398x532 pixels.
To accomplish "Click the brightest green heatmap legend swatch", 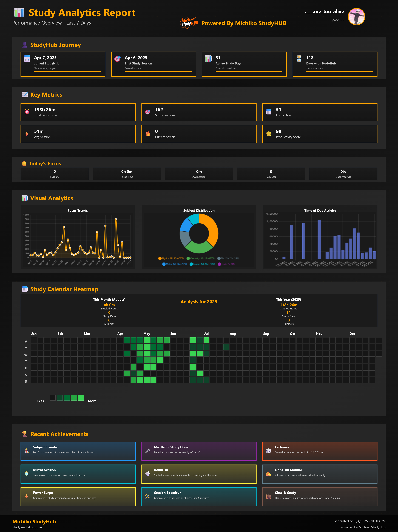I will [81, 398].
